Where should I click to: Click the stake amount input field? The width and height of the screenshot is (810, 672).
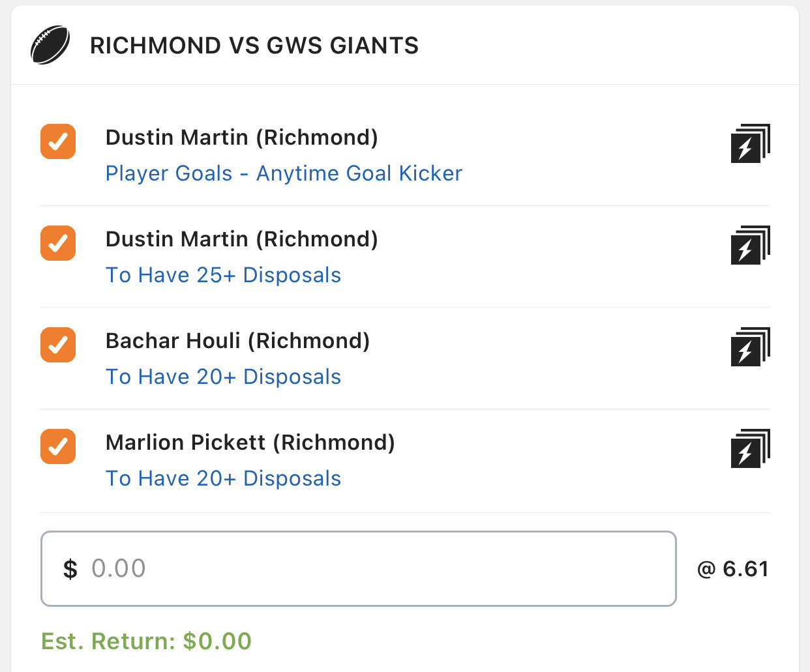[359, 568]
